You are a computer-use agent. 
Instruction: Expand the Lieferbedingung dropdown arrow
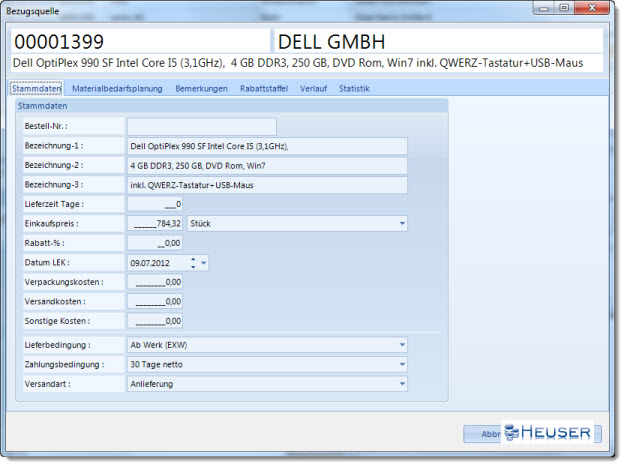click(x=402, y=345)
